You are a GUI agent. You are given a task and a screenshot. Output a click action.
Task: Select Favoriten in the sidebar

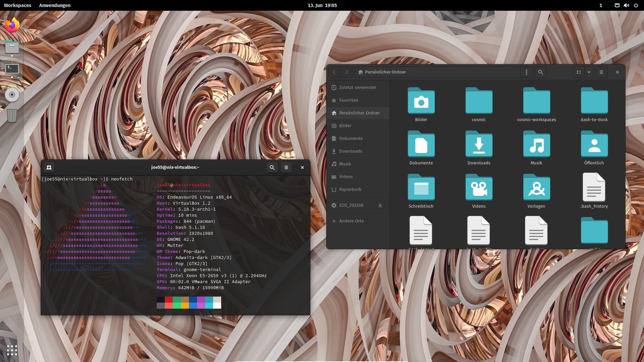click(358, 100)
